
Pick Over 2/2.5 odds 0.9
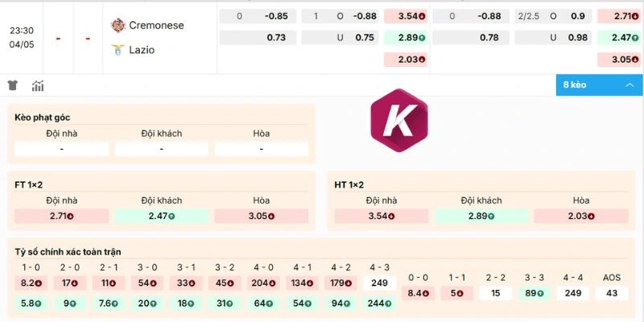[x=553, y=16]
